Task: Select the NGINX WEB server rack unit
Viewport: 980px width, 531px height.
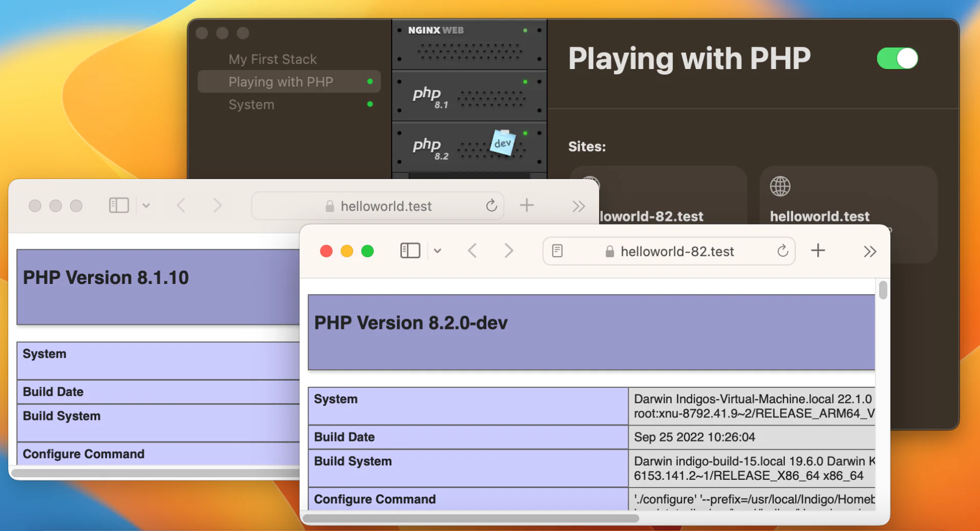Action: coord(469,45)
